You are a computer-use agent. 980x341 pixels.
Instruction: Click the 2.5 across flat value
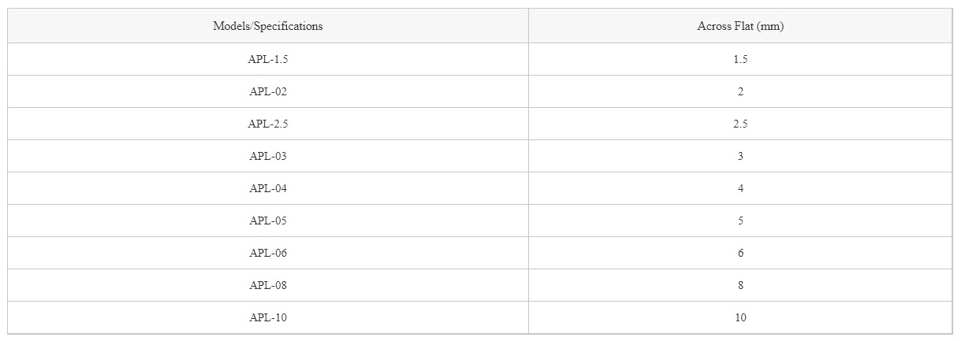tap(740, 124)
